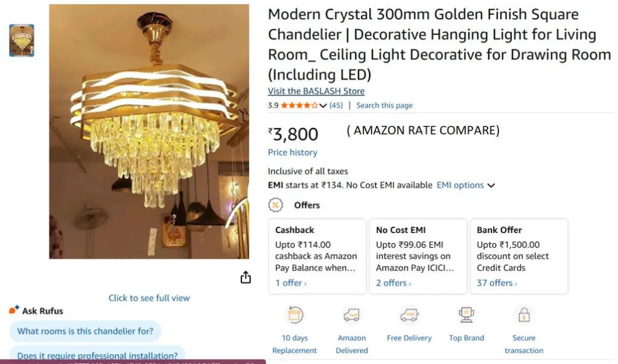Click the Amazon Delivered truck icon

(351, 315)
